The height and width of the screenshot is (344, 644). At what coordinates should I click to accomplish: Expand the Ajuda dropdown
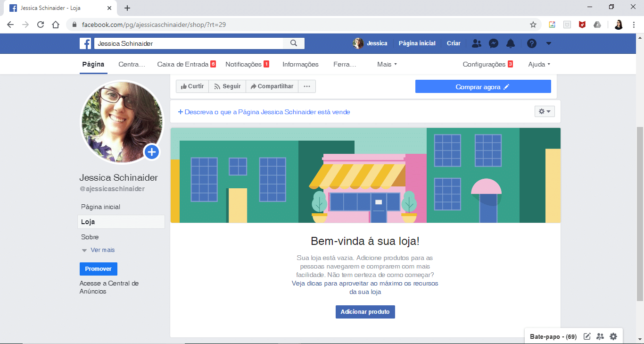pos(539,64)
